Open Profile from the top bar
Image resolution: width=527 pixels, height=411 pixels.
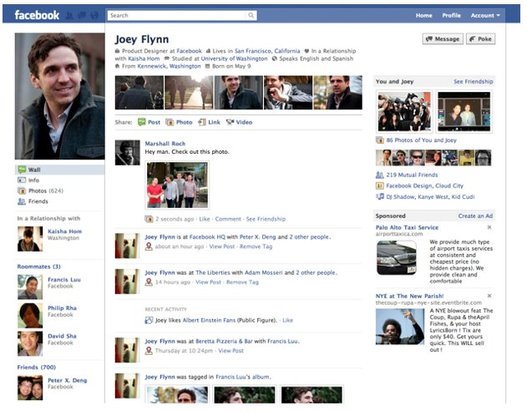451,15
